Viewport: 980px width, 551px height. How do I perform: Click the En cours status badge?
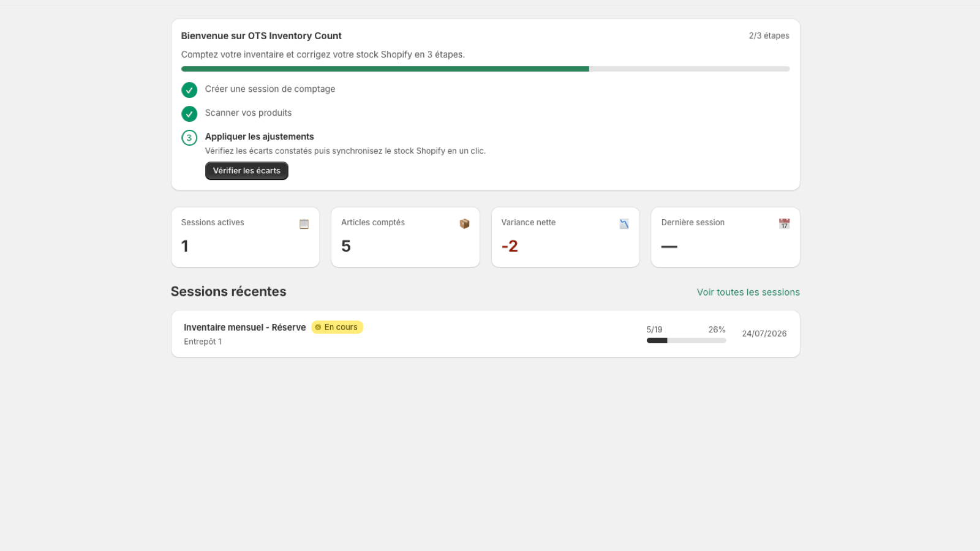337,328
